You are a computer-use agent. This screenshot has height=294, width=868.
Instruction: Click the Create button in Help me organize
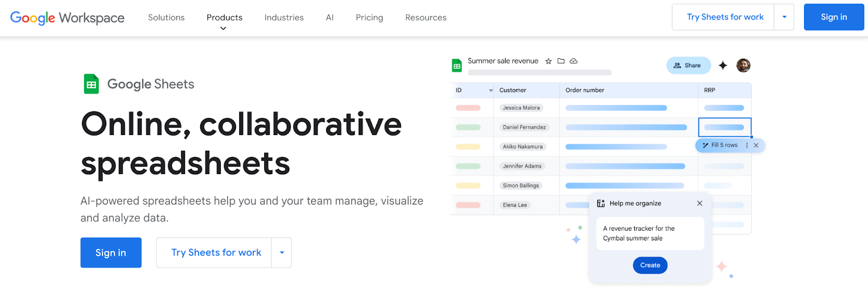(x=650, y=265)
